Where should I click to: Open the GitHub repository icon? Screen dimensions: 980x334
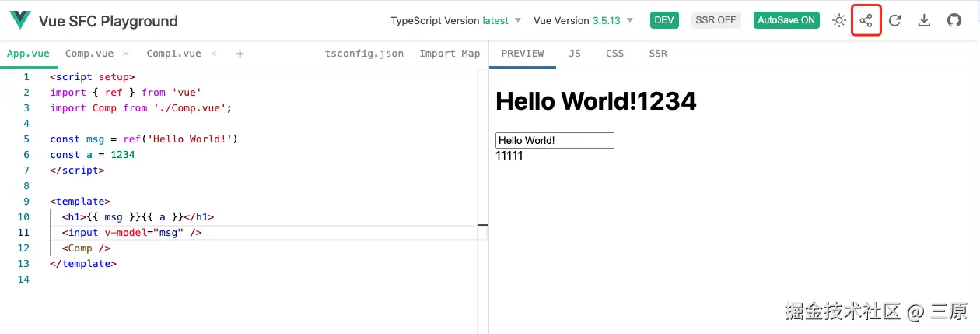pos(954,20)
